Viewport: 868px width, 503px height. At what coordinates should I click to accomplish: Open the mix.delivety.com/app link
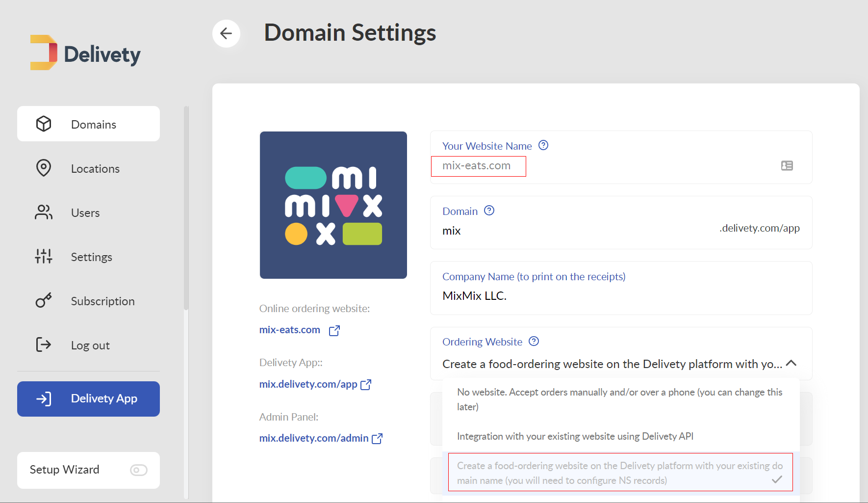(308, 384)
